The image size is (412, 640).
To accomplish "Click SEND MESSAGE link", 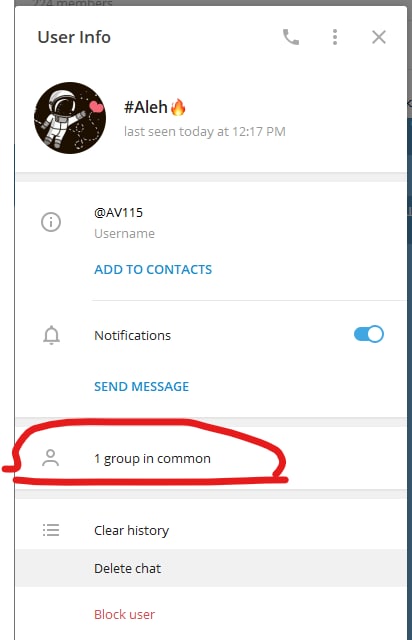I will pos(142,387).
